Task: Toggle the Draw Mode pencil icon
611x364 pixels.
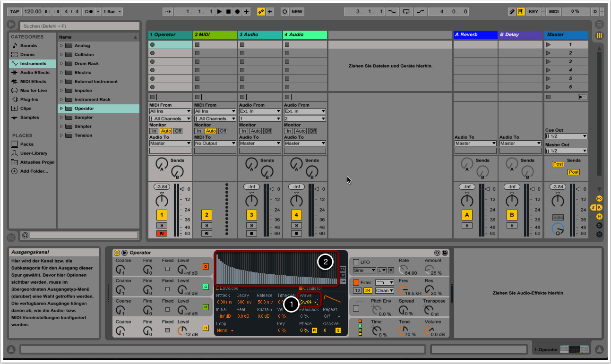Action: [x=512, y=11]
